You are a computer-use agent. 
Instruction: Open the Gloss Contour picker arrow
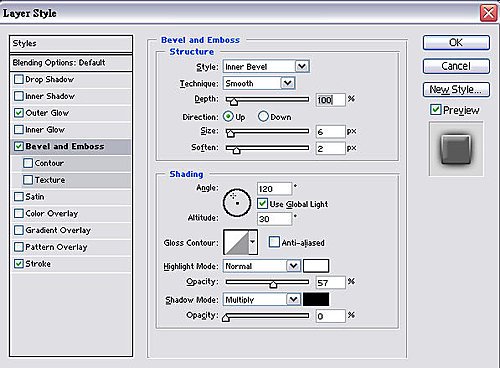coord(253,242)
